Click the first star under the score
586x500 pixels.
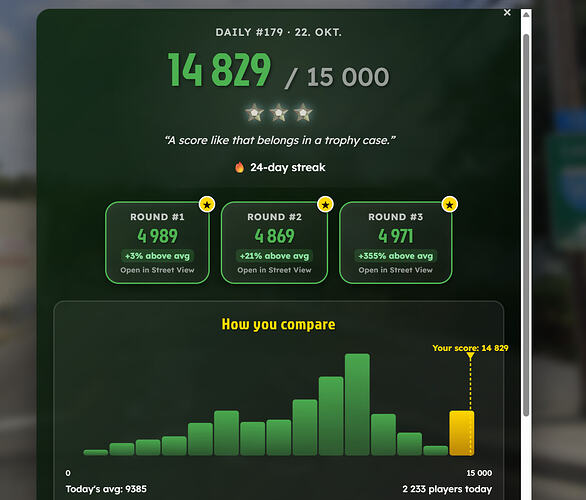(254, 112)
